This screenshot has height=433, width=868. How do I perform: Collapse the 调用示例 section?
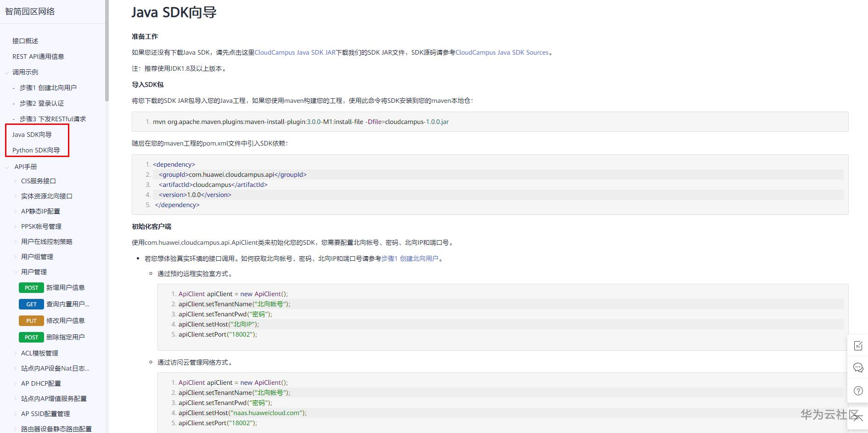pyautogui.click(x=7, y=73)
